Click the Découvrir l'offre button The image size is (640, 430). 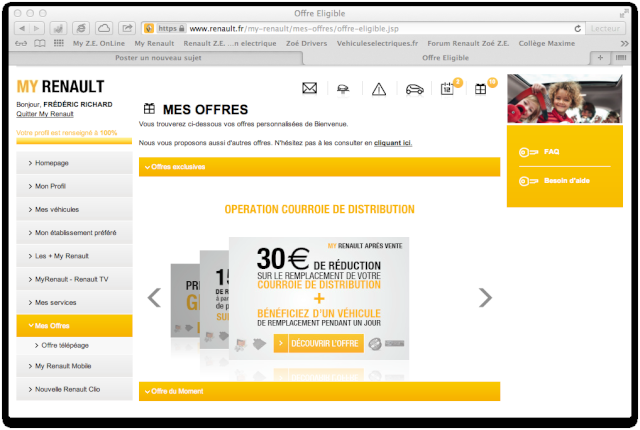319,344
